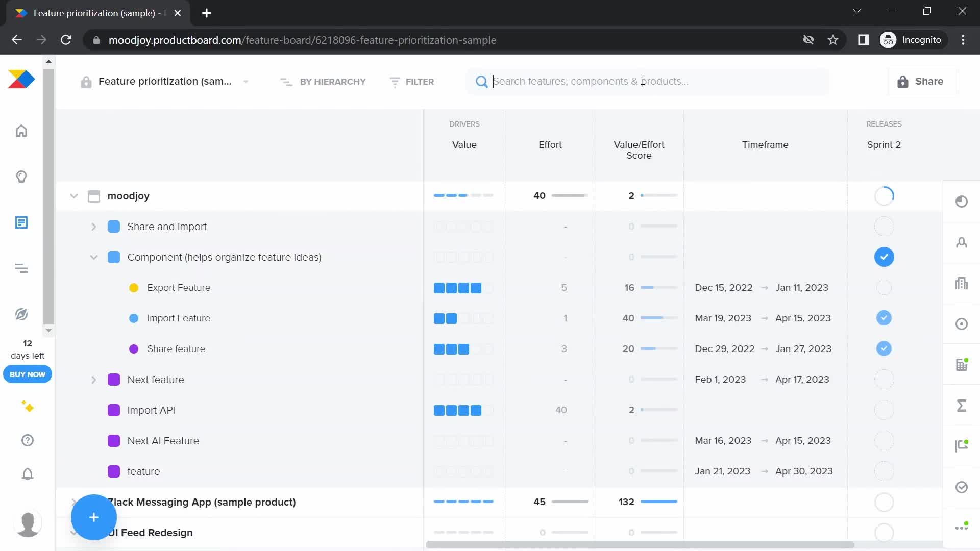
Task: Select the Effort column header
Action: point(550,145)
